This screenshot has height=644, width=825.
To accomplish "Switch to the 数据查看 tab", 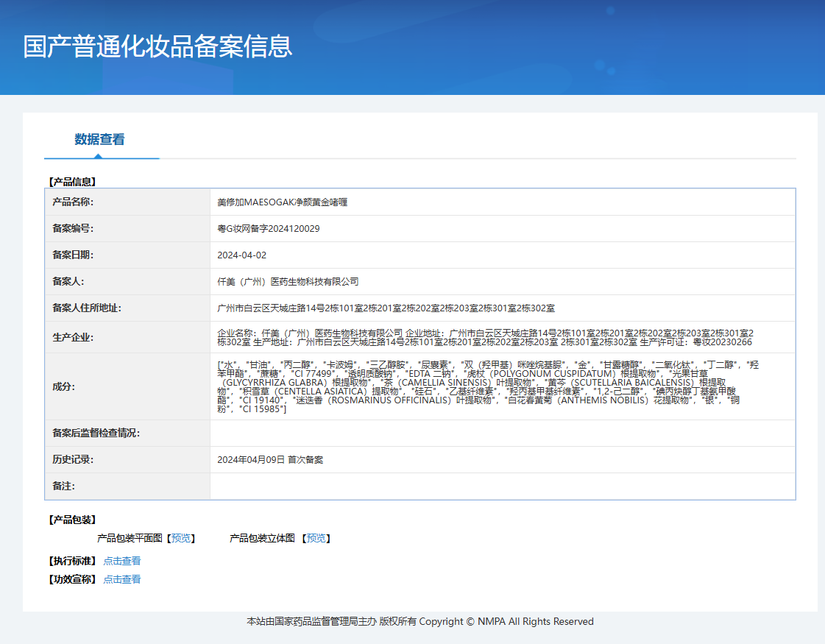I will coord(99,139).
